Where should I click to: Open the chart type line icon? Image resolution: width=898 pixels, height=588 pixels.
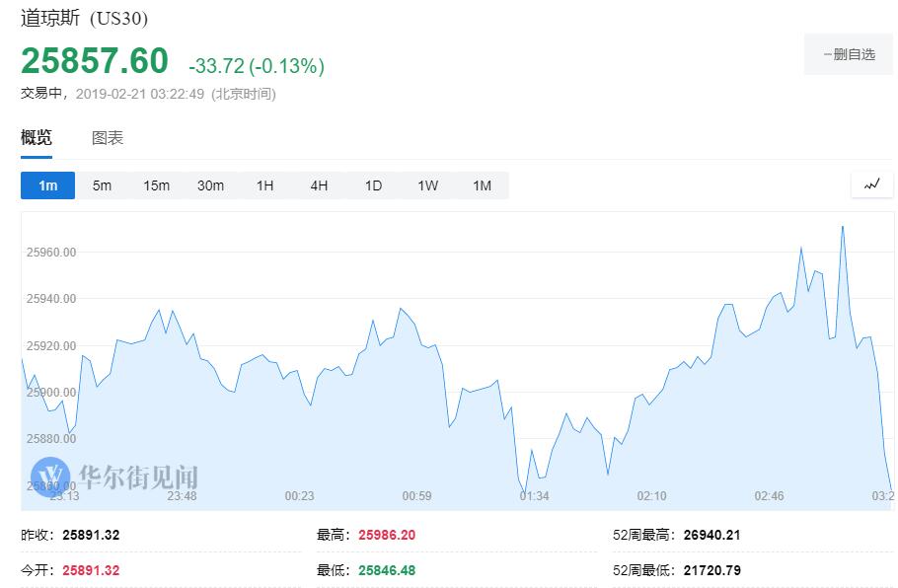click(871, 184)
